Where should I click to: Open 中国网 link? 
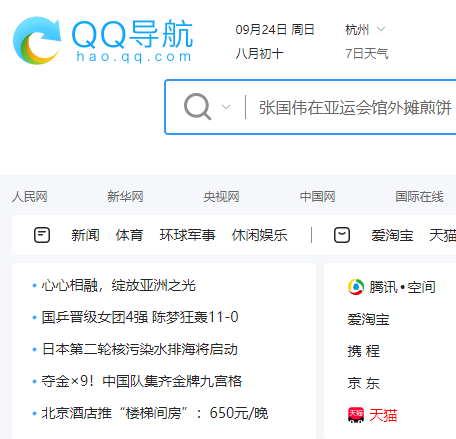tap(317, 197)
